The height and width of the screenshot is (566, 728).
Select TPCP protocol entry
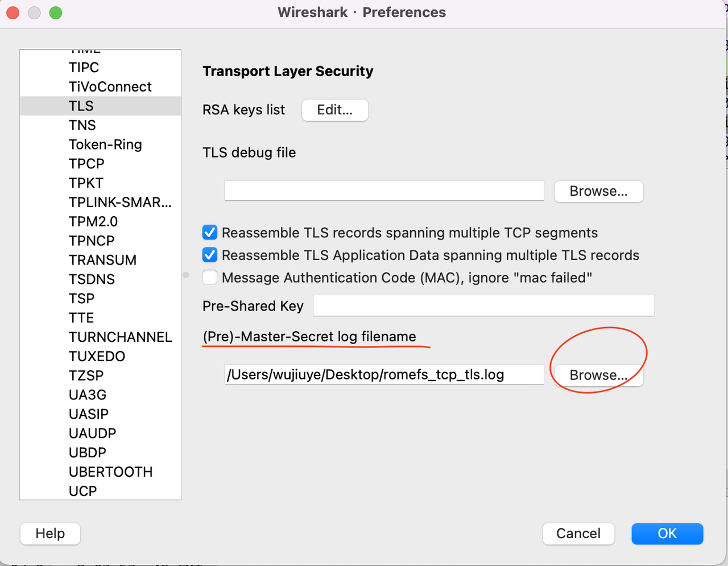(101, 164)
